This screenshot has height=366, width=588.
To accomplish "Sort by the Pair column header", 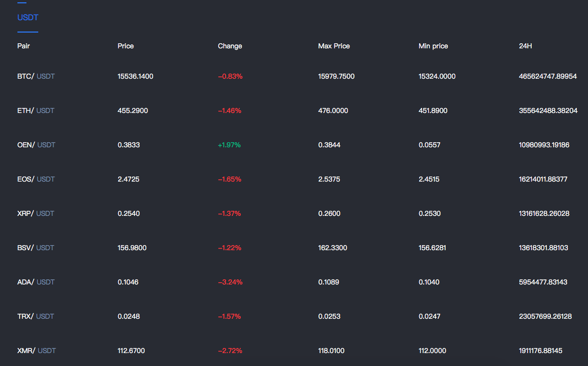I will click(x=23, y=46).
